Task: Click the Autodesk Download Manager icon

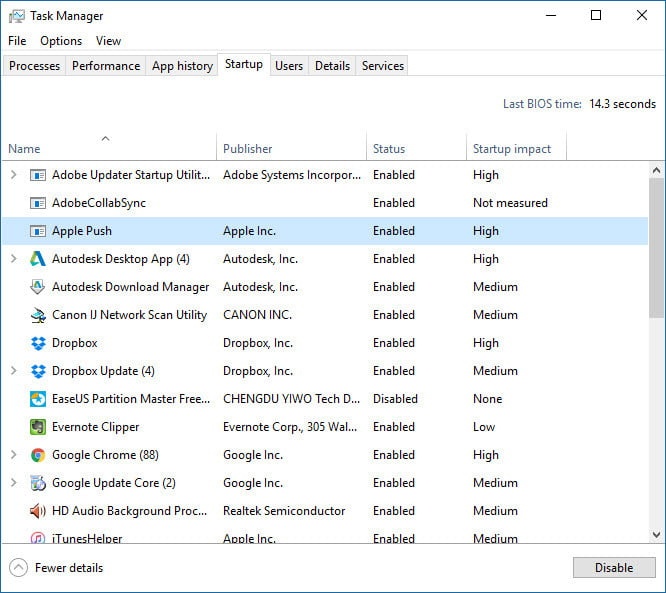Action: (38, 287)
